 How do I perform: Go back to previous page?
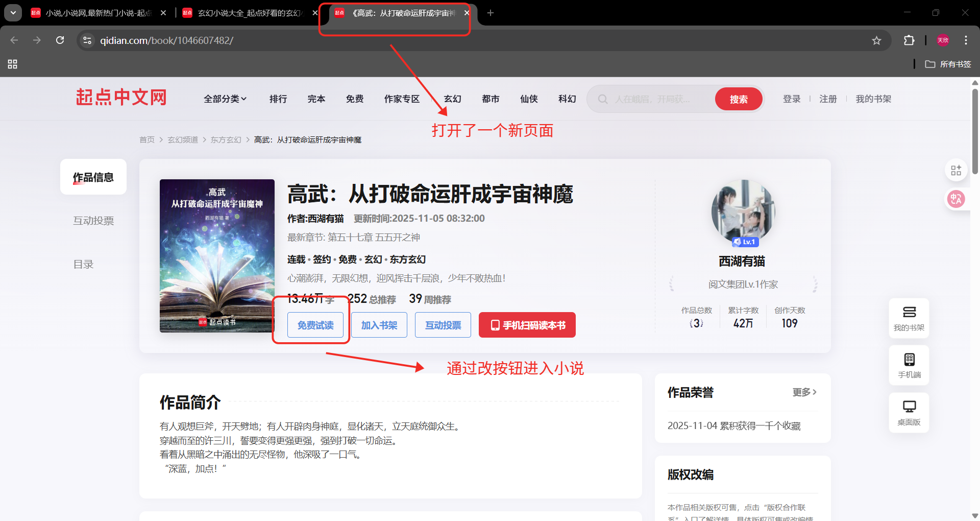pyautogui.click(x=14, y=40)
